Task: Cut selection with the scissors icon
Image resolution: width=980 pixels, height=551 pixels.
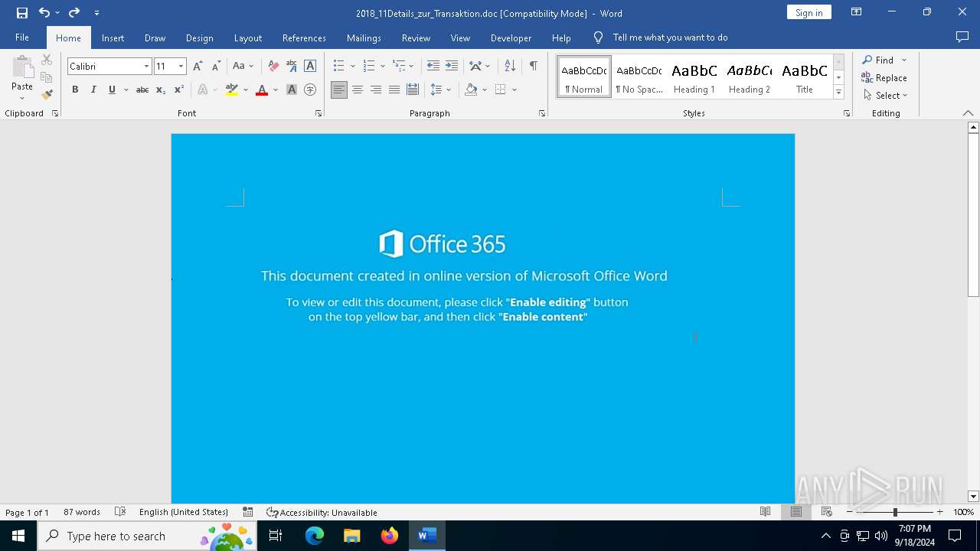Action: tap(47, 60)
